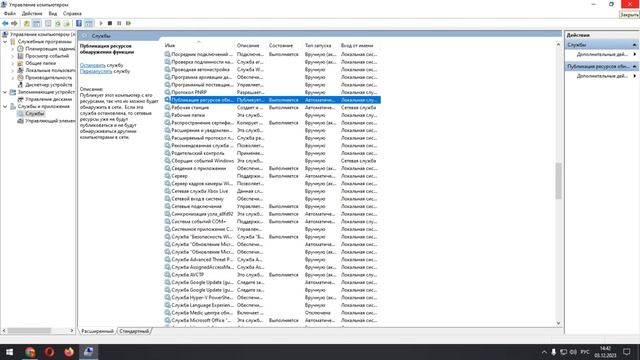The height and width of the screenshot is (360, 640).
Task: Open the Вид menu
Action: coord(53,13)
